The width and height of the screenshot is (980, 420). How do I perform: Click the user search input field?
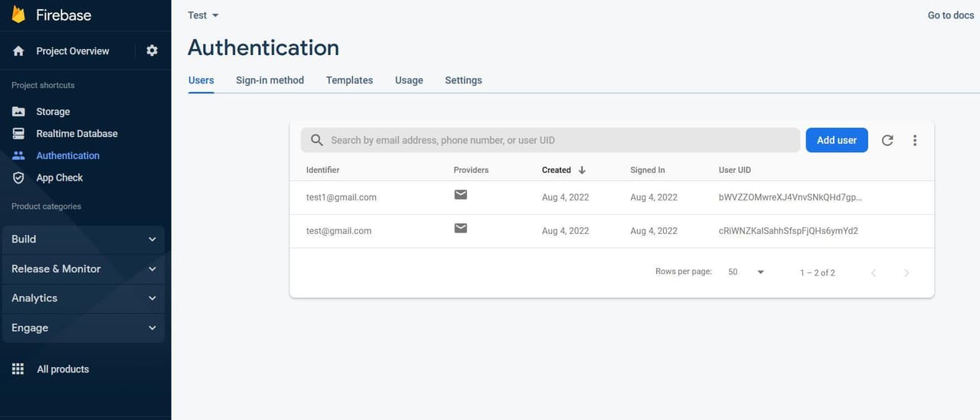[550, 140]
